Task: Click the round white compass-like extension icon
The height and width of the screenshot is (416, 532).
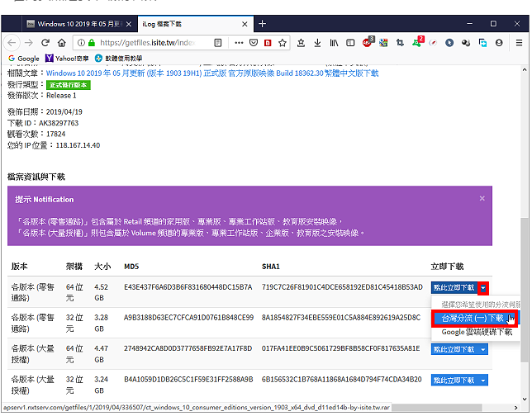Action: 433,43
